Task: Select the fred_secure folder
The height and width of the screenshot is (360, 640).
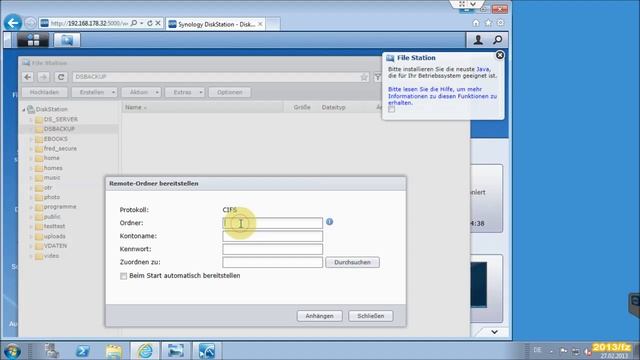Action: [60, 149]
